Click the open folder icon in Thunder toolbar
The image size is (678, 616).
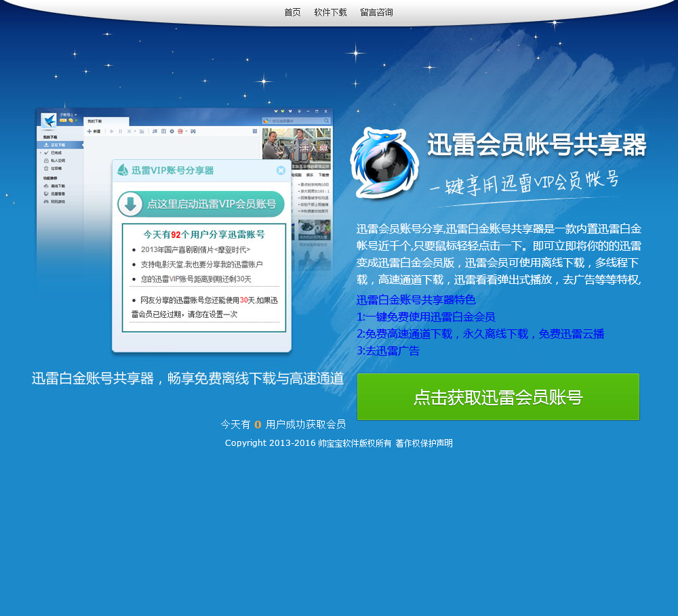(142, 131)
